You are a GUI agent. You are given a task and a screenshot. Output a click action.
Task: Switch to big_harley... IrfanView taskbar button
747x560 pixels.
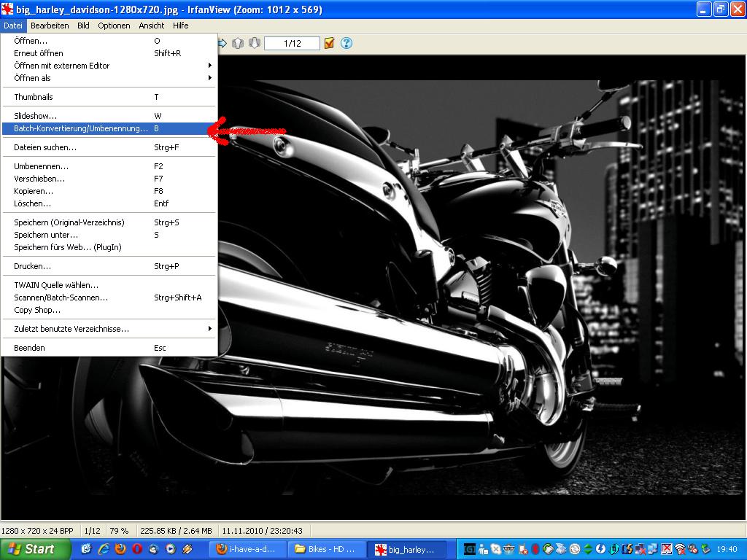click(x=407, y=550)
